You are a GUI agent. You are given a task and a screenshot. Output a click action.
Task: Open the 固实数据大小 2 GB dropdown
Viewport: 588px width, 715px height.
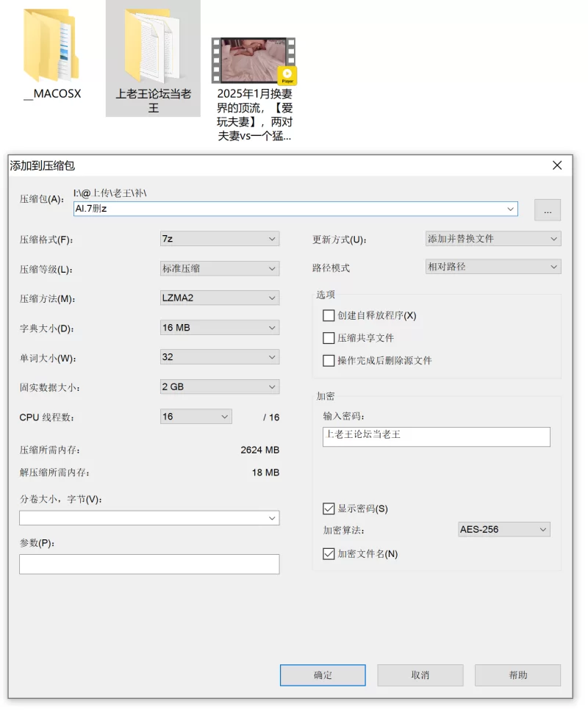pyautogui.click(x=220, y=387)
